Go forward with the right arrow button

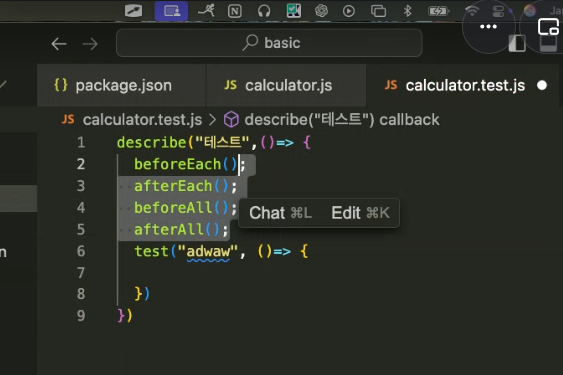90,44
